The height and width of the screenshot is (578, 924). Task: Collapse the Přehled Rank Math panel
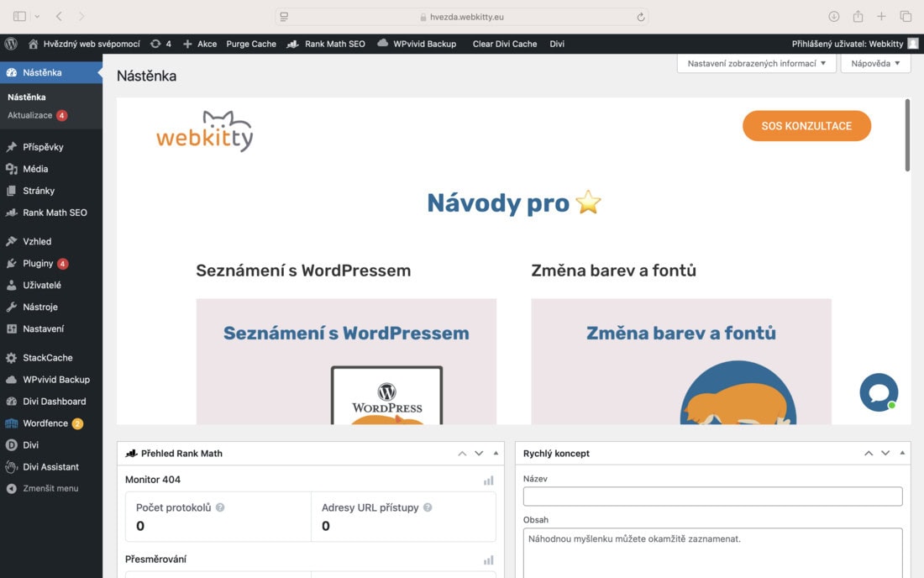496,453
